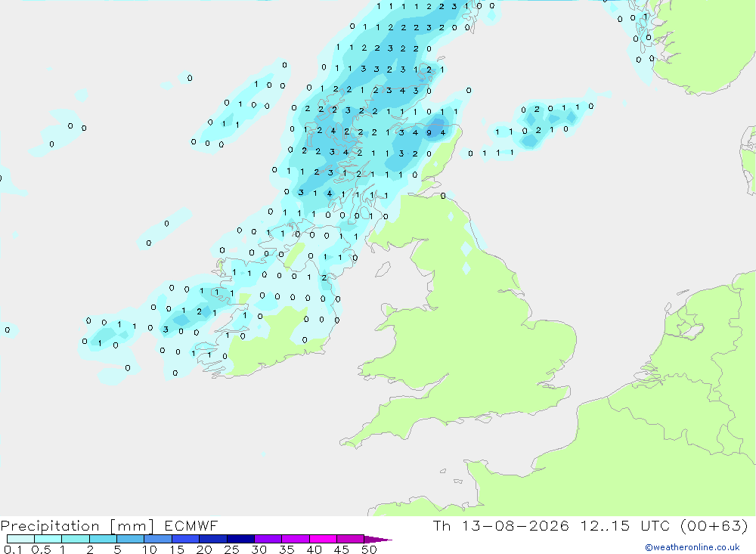This screenshot has height=554, width=756.
Task: Click the "30" legend scale label
Action: [x=259, y=549]
